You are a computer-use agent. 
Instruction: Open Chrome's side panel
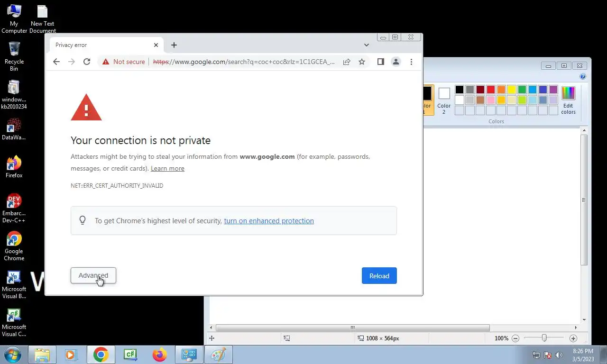tap(380, 62)
